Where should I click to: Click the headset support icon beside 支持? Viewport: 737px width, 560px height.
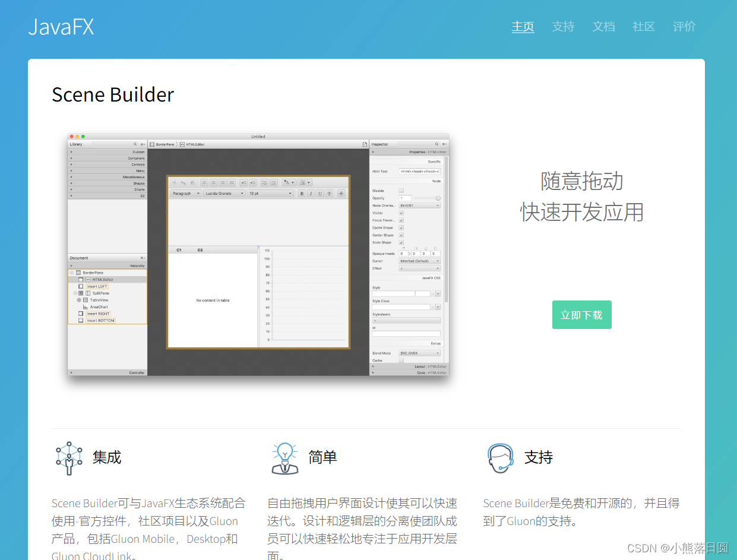point(500,458)
